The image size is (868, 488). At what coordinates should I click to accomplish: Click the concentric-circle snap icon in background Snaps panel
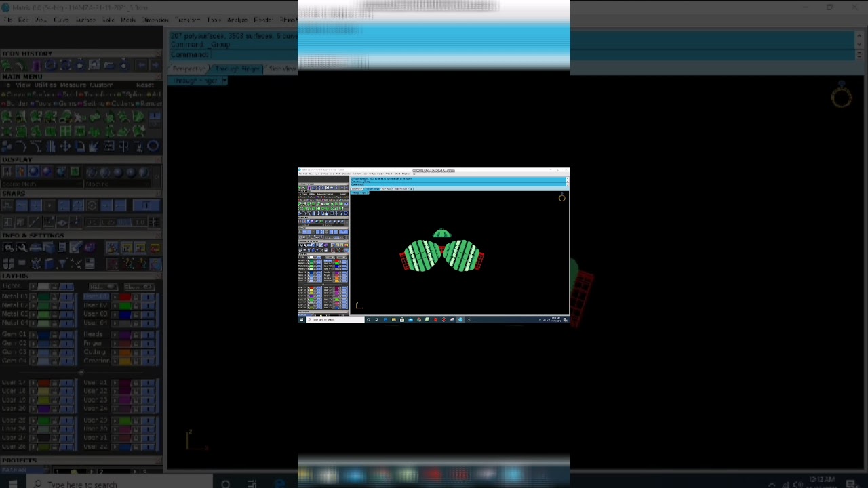92,205
